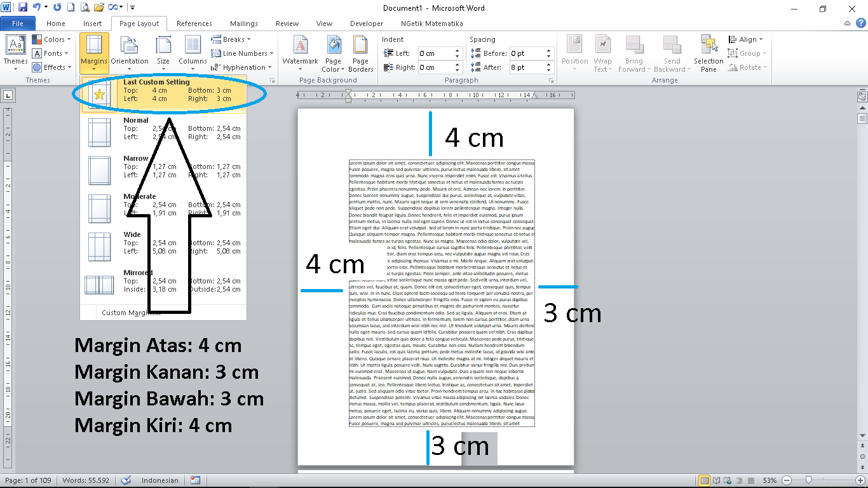Click the proofing errors icon in status bar
The height and width of the screenshot is (488, 868).
pos(126,480)
